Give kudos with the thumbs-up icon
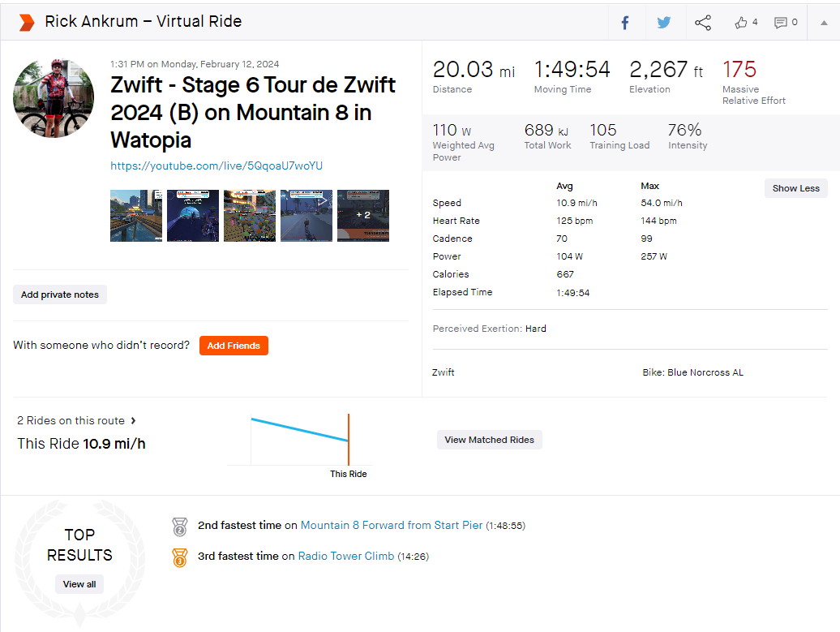 pos(741,23)
